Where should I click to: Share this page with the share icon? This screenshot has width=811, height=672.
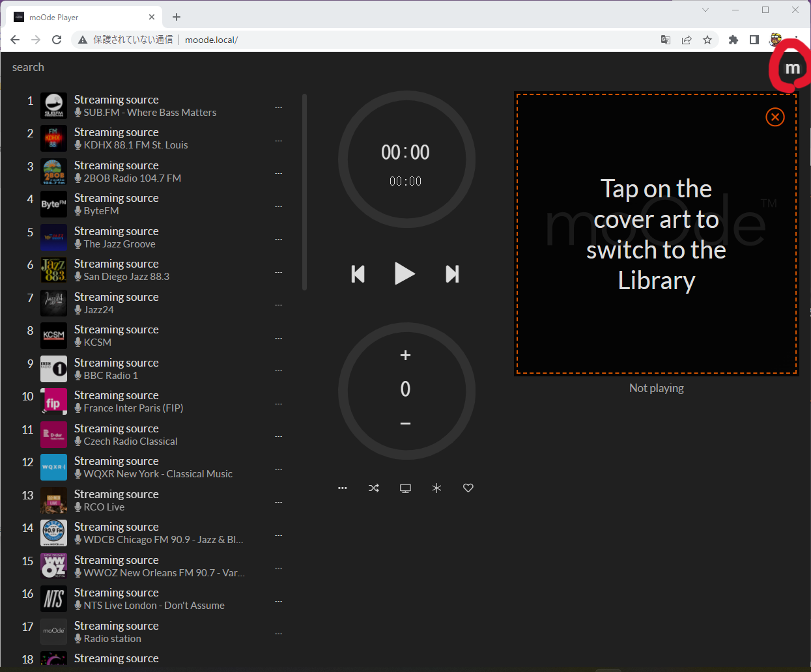(x=687, y=40)
